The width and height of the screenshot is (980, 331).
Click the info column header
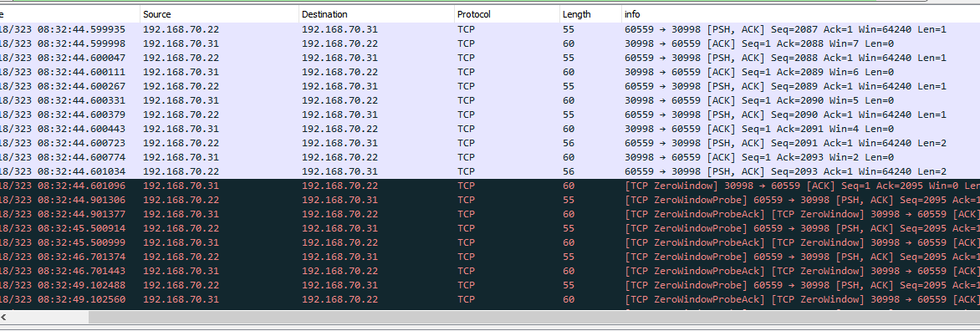[800, 14]
